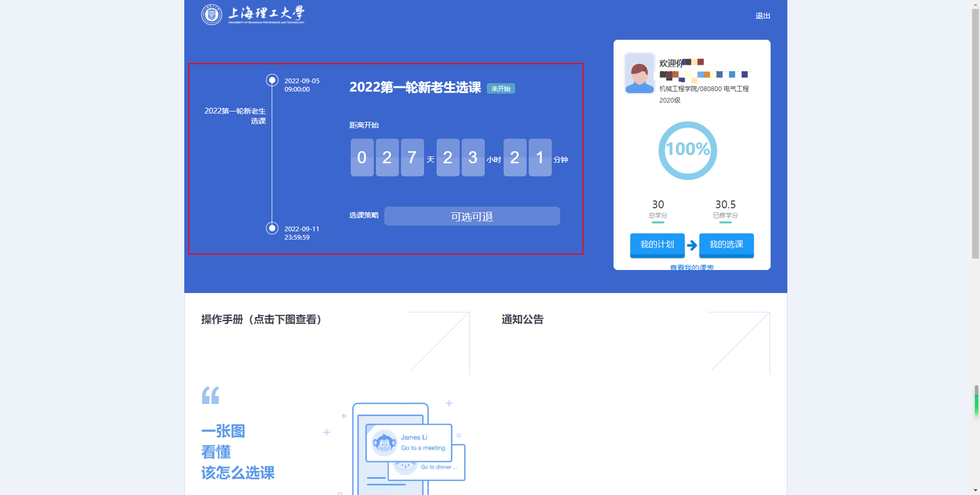Click the 30.5 已修学分 credit indicator
Screen dimensions: 980x495
(x=725, y=209)
